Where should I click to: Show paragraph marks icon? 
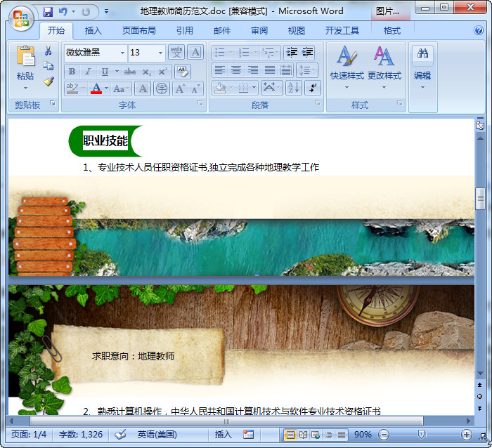(313, 88)
